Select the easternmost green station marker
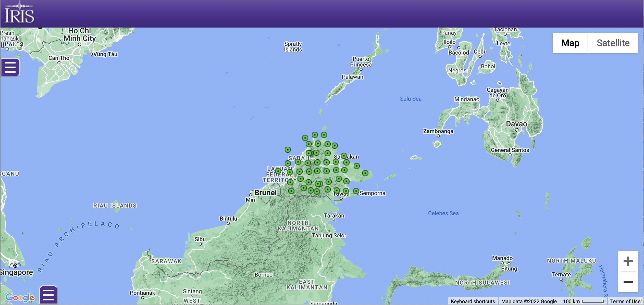The image size is (644, 305). click(365, 173)
